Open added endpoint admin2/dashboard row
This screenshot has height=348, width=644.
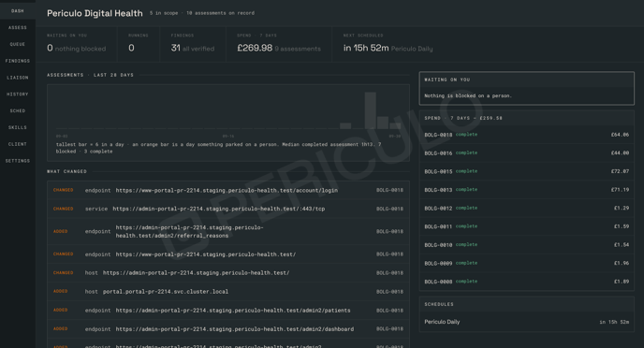(228, 329)
